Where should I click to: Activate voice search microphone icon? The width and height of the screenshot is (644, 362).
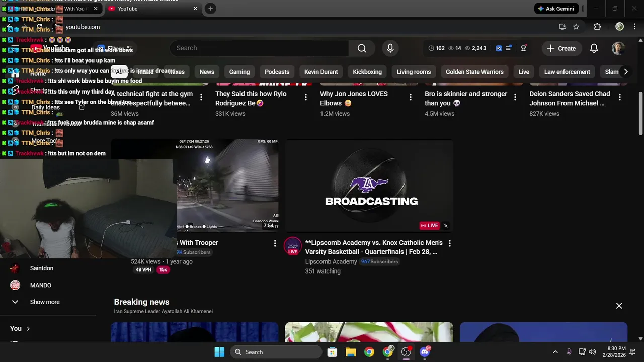(x=390, y=48)
